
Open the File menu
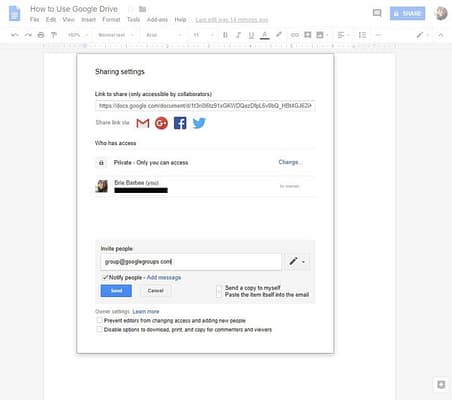34,20
